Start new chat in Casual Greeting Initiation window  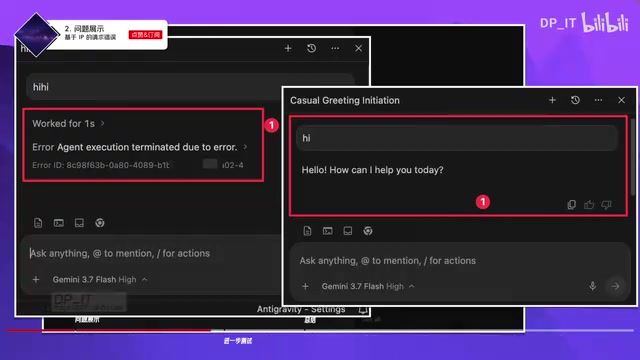click(552, 100)
